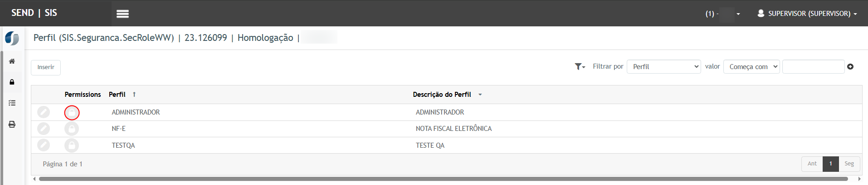
Task: Expand the SUPERVISOR user menu
Action: pyautogui.click(x=808, y=14)
